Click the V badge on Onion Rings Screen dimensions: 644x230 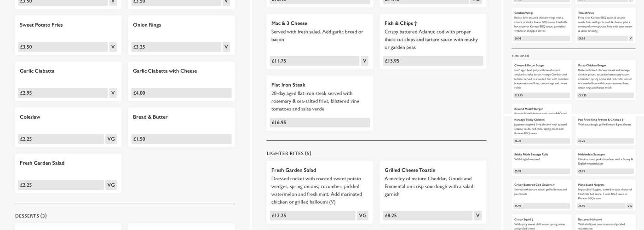tap(226, 47)
